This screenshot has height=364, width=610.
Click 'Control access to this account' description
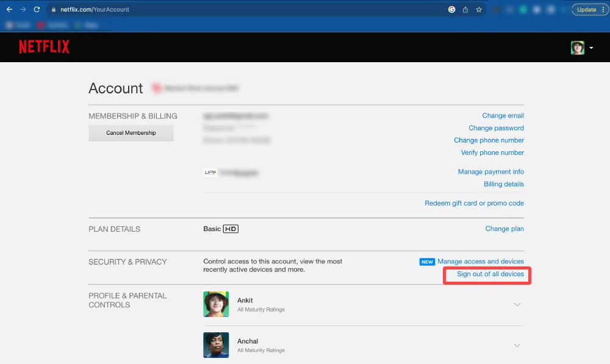tap(273, 265)
